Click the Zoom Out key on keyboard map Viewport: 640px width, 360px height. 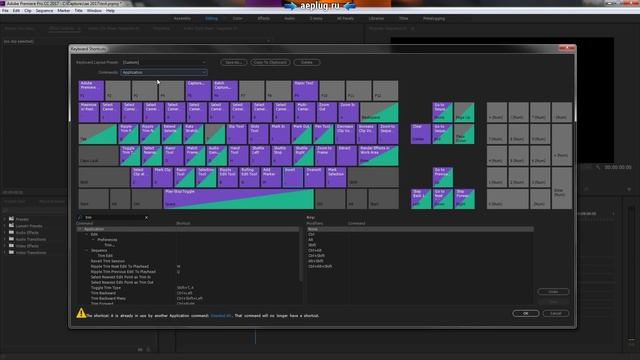327,112
